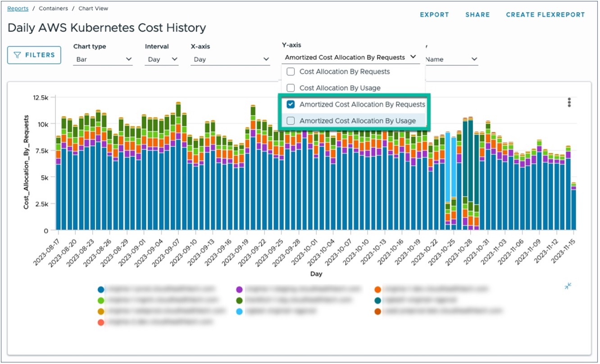Select Containers in the breadcrumb trail
This screenshot has width=600, height=364.
pos(53,8)
